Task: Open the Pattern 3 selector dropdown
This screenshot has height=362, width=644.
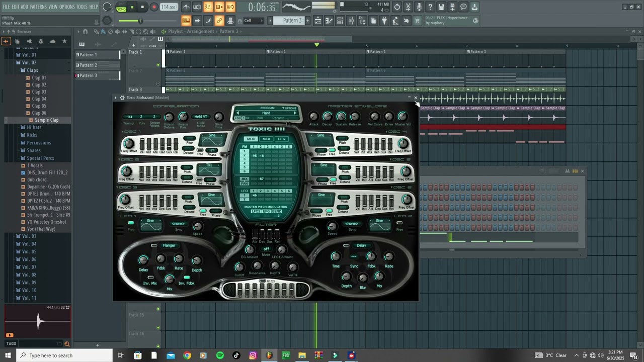Action: pos(292,21)
